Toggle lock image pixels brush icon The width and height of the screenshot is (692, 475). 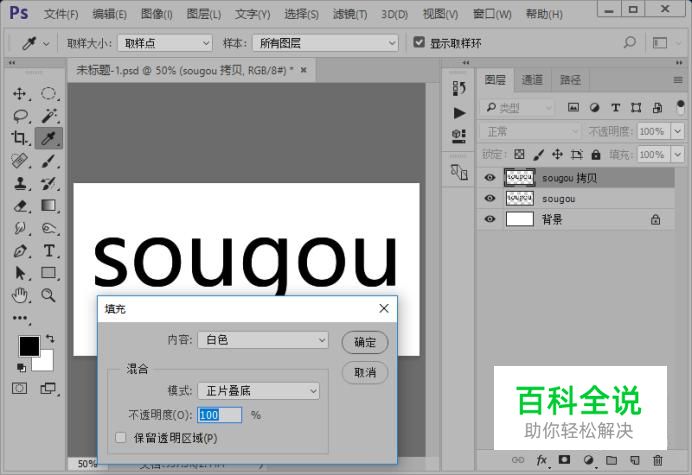[538, 154]
